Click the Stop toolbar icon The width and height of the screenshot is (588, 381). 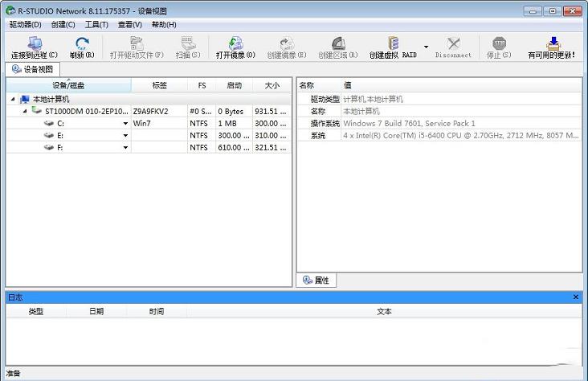click(x=499, y=43)
